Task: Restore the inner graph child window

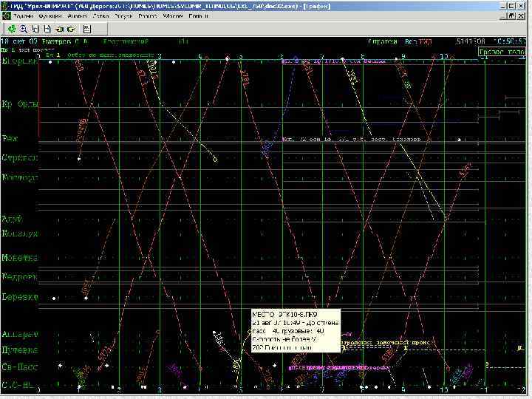Action: point(512,16)
